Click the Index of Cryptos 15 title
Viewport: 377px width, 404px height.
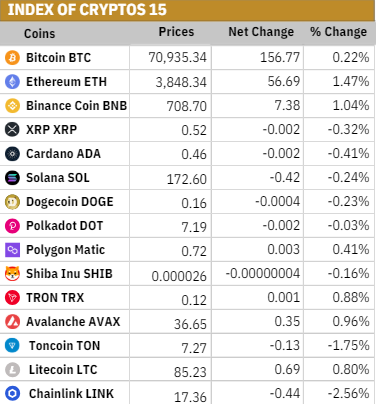[x=87, y=10]
